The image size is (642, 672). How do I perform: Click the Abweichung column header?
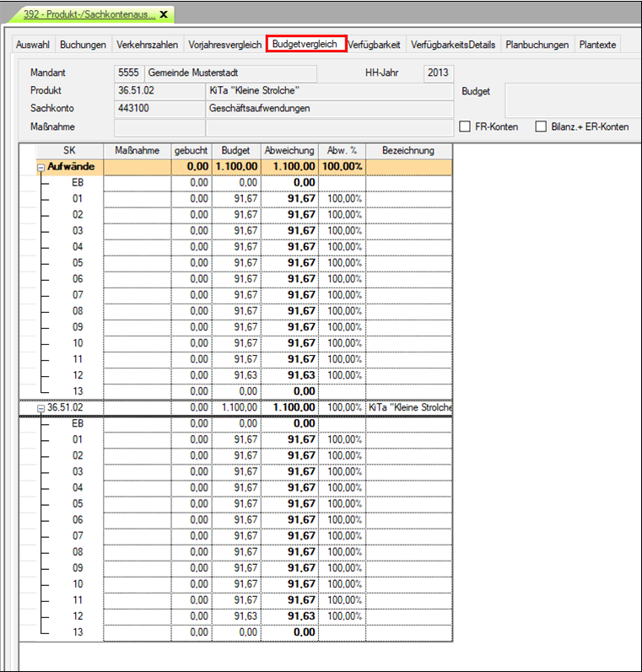pos(289,150)
